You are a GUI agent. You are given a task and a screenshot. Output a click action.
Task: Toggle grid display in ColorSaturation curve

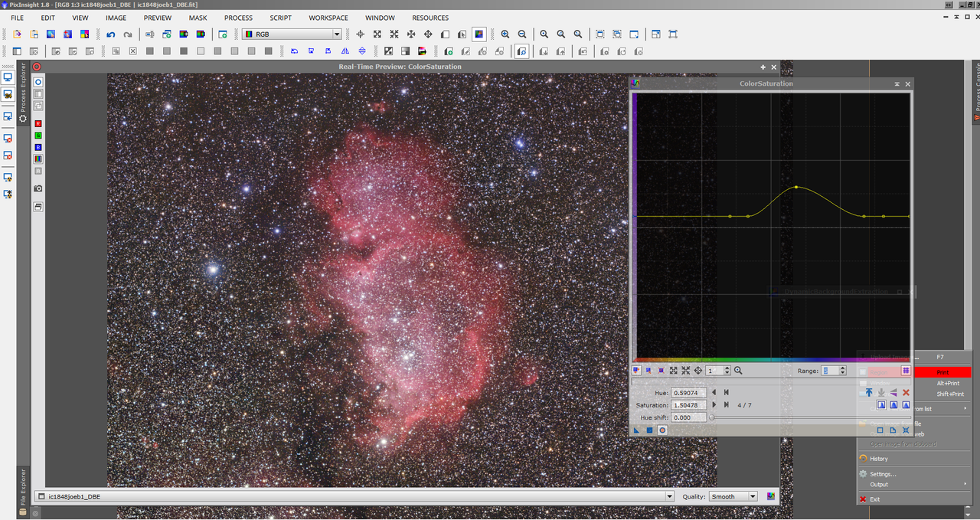pyautogui.click(x=906, y=370)
